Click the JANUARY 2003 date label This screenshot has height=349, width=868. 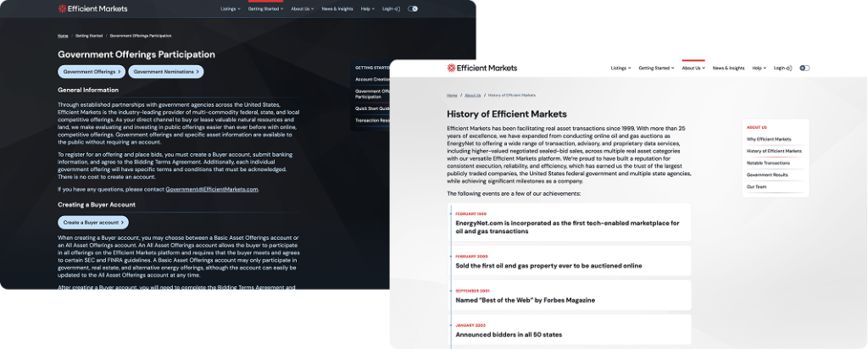pos(470,325)
